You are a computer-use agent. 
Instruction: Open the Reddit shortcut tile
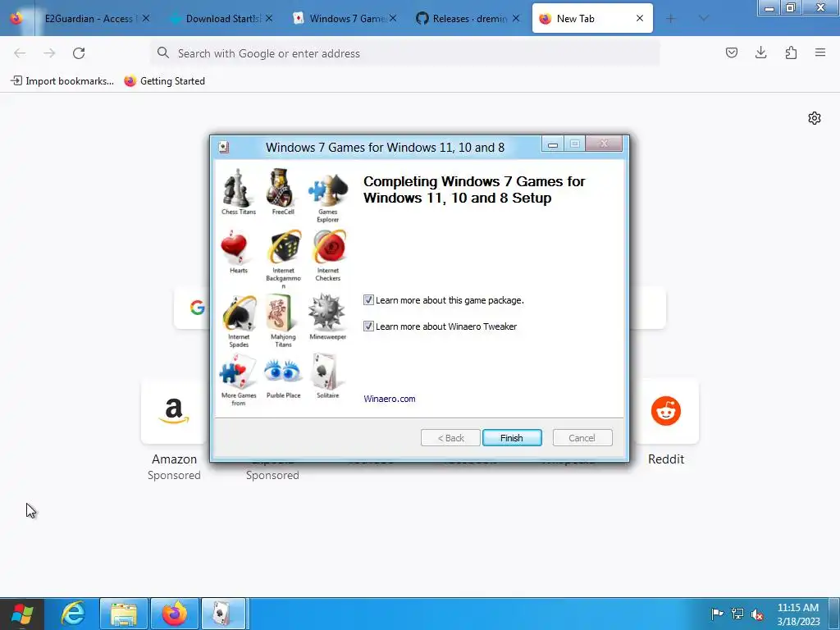(x=666, y=412)
